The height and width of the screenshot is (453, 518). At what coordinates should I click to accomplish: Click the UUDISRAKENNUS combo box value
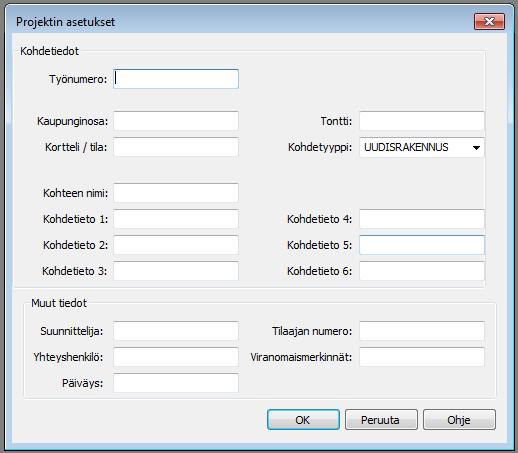pyautogui.click(x=406, y=147)
